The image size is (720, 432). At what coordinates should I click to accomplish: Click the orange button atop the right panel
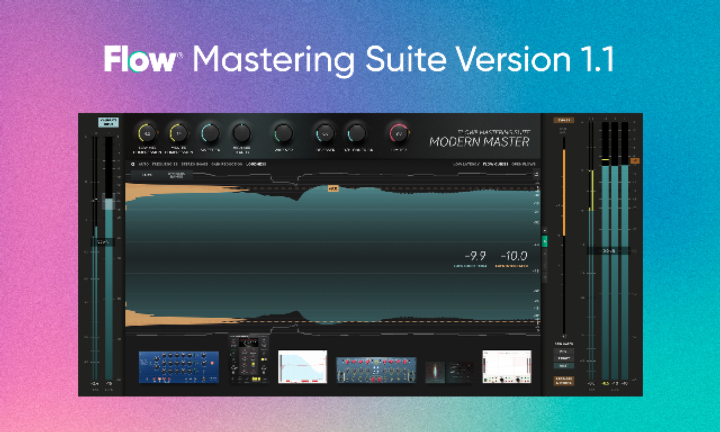[x=563, y=120]
